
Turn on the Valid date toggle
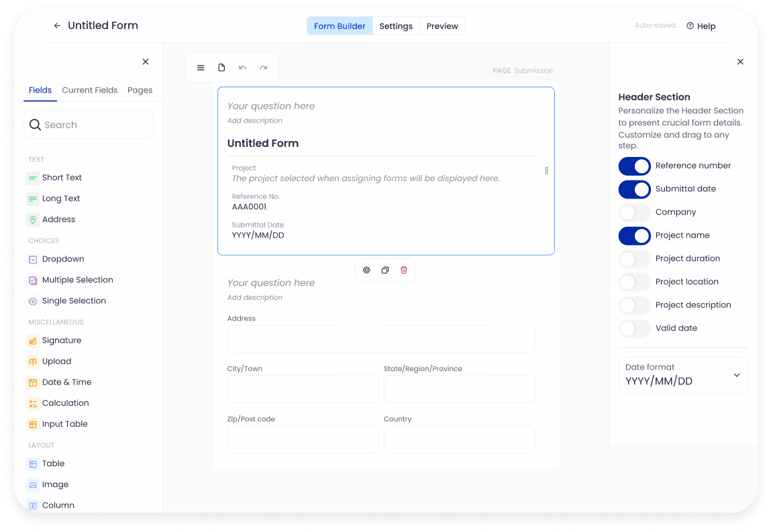pyautogui.click(x=634, y=329)
